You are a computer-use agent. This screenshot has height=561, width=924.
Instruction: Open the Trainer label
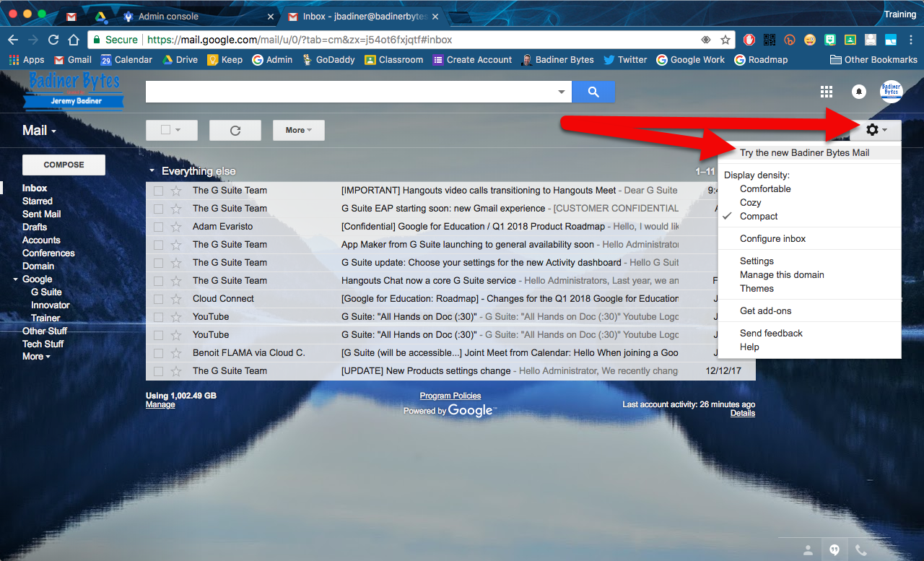(45, 318)
